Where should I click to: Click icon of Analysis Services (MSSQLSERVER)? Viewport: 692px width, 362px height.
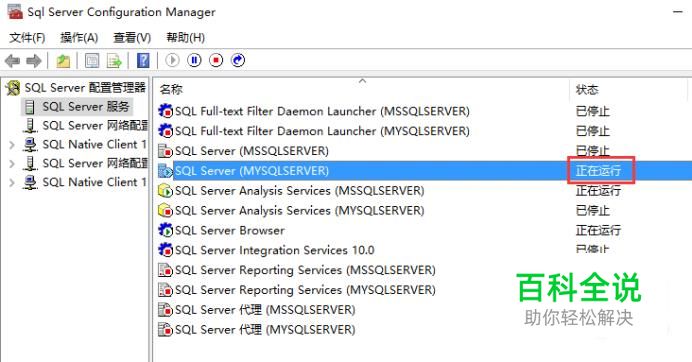(165, 190)
